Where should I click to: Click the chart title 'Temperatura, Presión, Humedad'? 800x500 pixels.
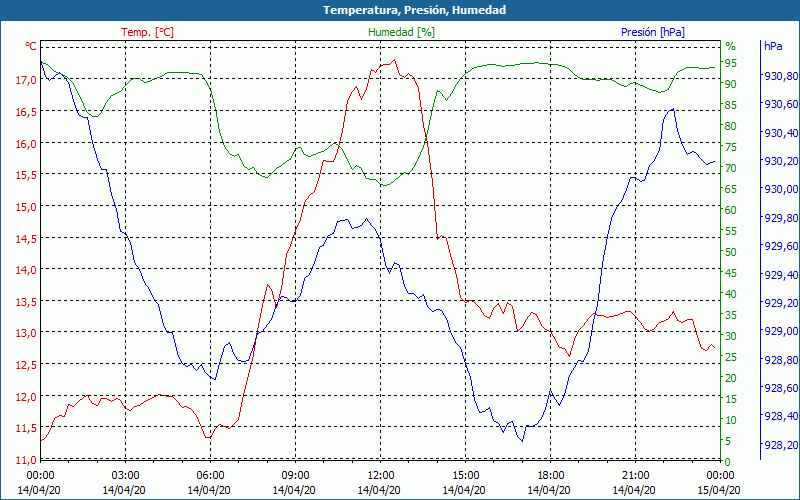[x=414, y=10]
